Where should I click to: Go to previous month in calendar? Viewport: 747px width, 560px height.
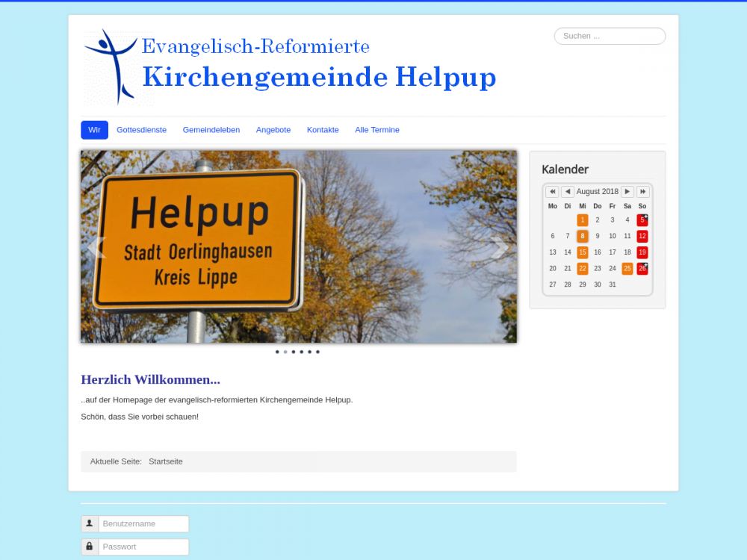pos(568,192)
